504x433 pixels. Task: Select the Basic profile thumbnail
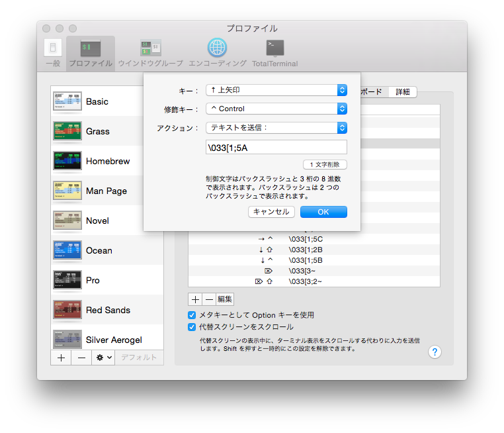pyautogui.click(x=67, y=101)
